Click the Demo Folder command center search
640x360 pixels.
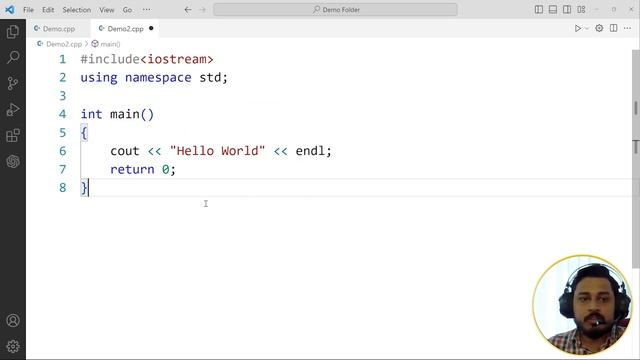(335, 9)
